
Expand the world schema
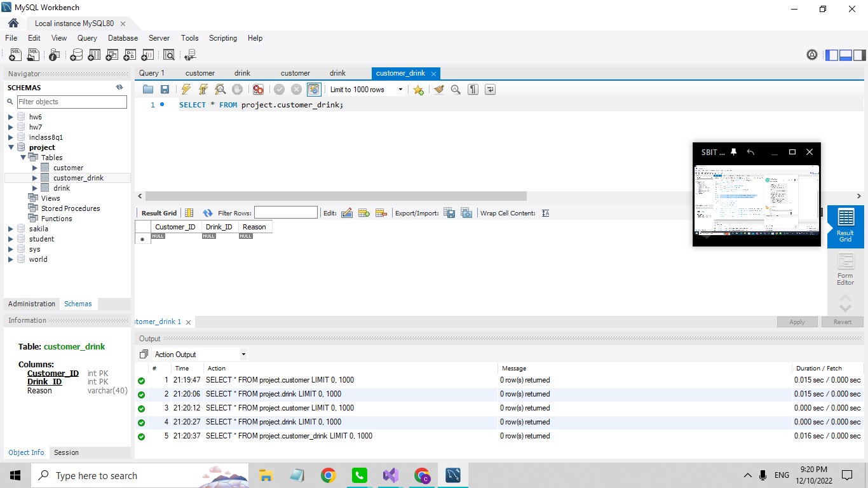click(x=11, y=259)
